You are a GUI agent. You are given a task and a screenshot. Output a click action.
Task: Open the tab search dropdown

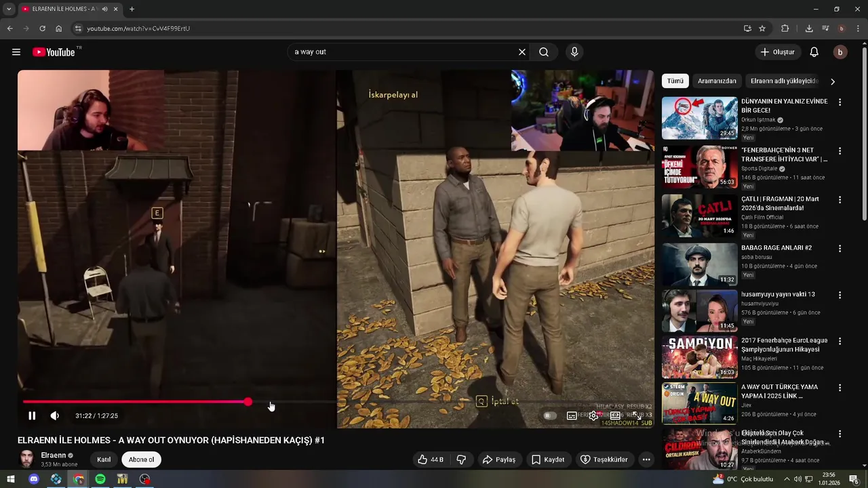pyautogui.click(x=8, y=9)
